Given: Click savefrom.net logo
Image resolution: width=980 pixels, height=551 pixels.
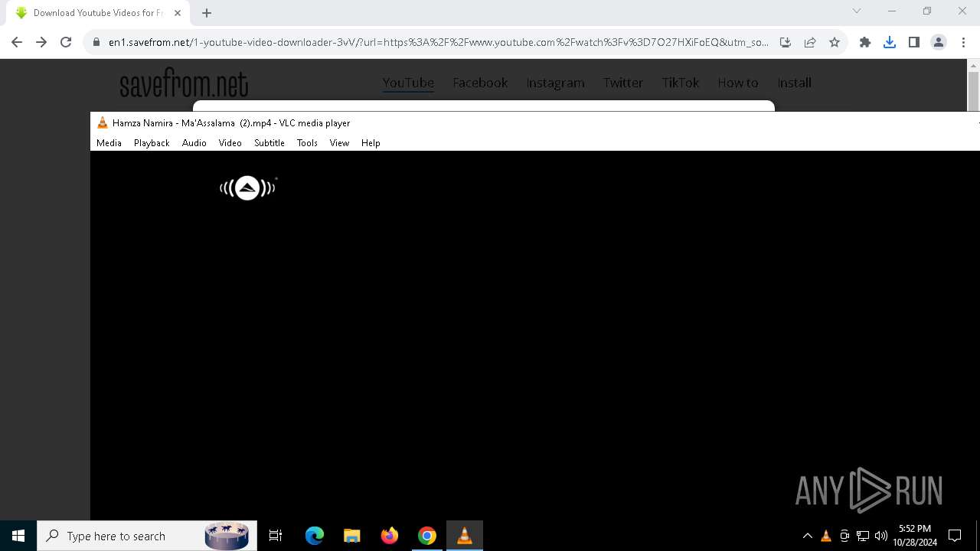Looking at the screenshot, I should tap(184, 83).
